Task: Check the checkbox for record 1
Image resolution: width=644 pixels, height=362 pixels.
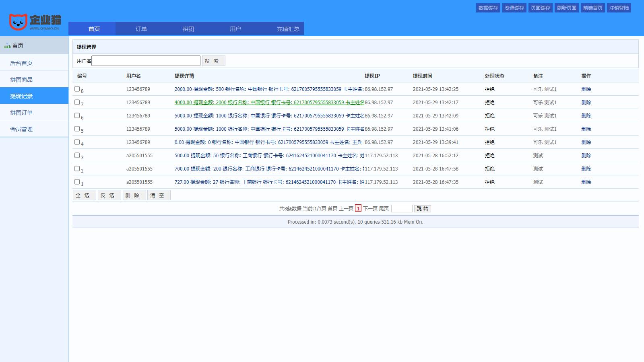Action: [77, 182]
